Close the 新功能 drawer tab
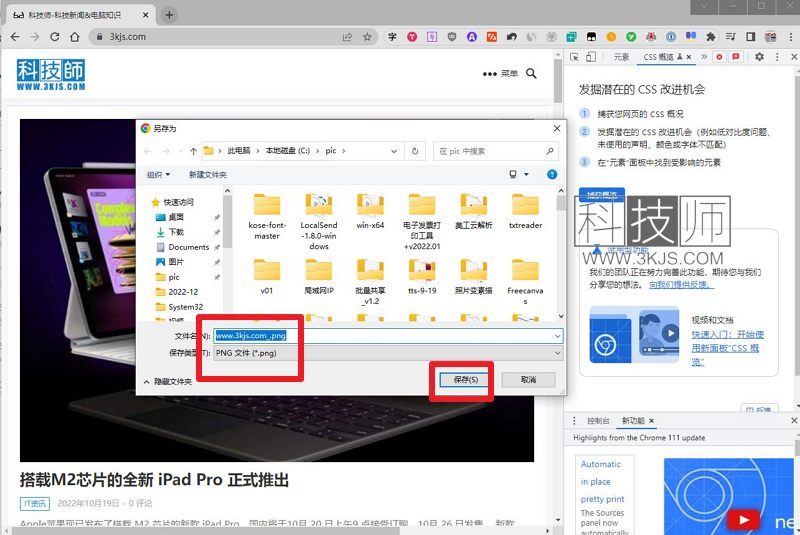Image resolution: width=800 pixels, height=535 pixels. tap(652, 421)
